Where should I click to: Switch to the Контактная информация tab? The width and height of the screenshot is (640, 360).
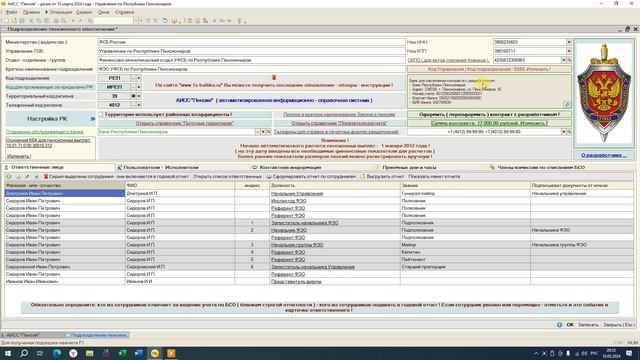[290, 167]
